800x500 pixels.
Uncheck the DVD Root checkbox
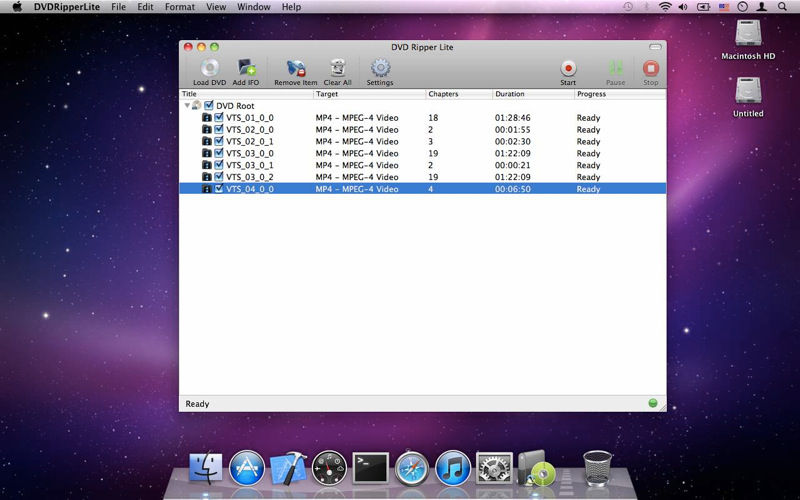tap(208, 106)
